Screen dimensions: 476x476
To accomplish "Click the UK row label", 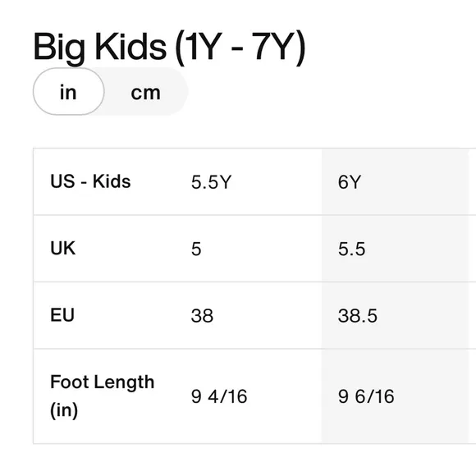I will tap(63, 248).
